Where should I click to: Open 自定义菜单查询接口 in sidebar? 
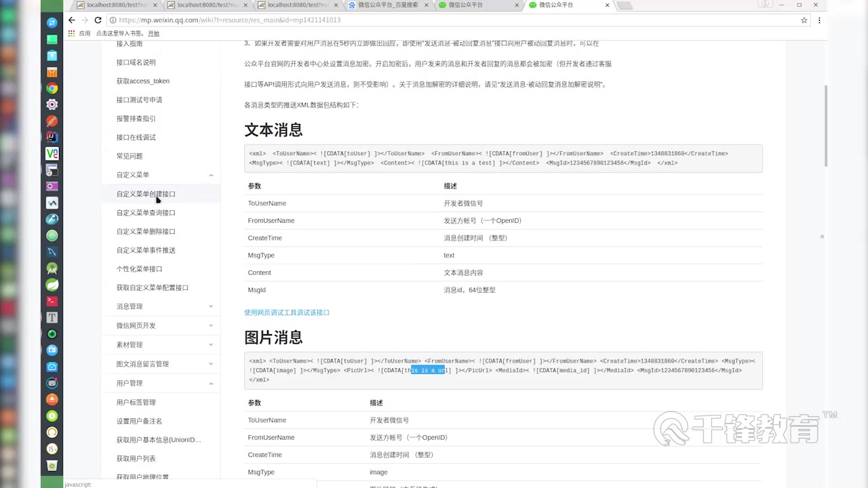point(146,213)
